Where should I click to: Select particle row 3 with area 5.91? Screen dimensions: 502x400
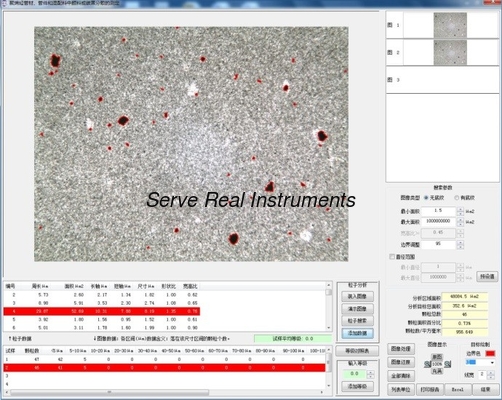pyautogui.click(x=102, y=303)
